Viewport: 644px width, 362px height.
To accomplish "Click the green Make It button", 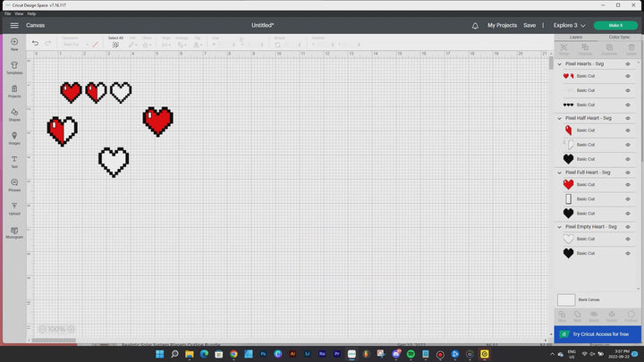I will click(615, 26).
